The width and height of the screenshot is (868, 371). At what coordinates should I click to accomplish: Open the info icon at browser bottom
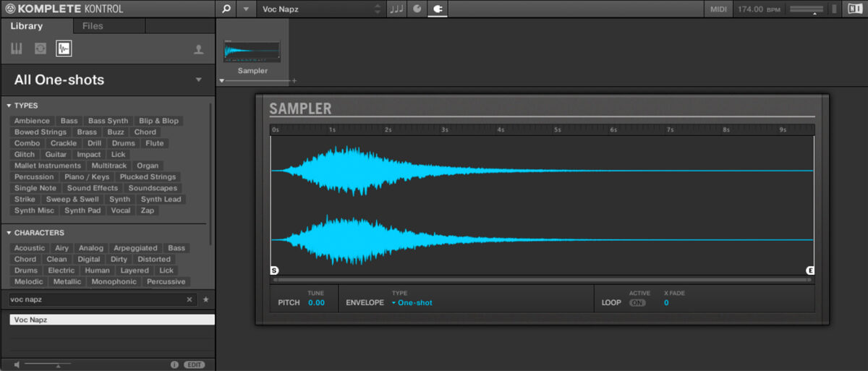pyautogui.click(x=174, y=364)
